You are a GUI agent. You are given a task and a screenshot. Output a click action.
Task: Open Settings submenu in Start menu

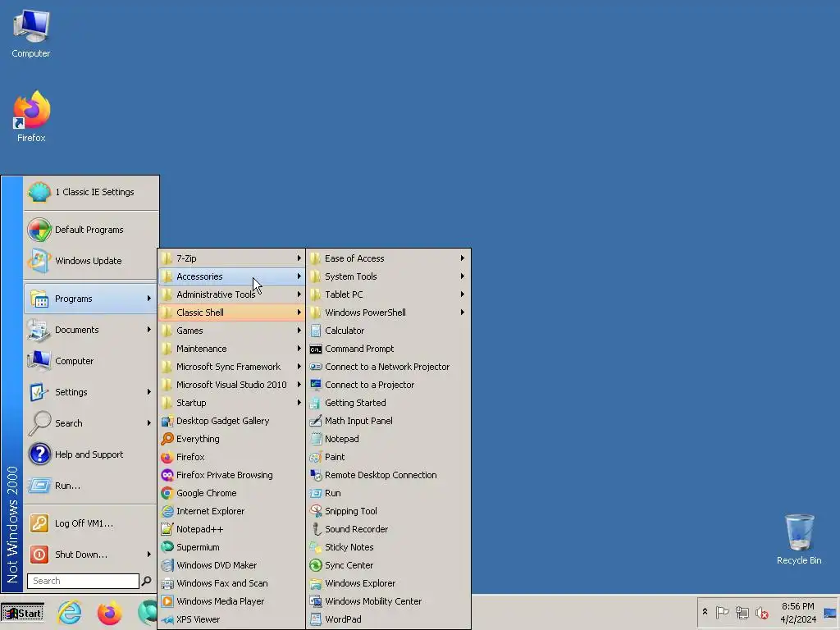point(91,392)
